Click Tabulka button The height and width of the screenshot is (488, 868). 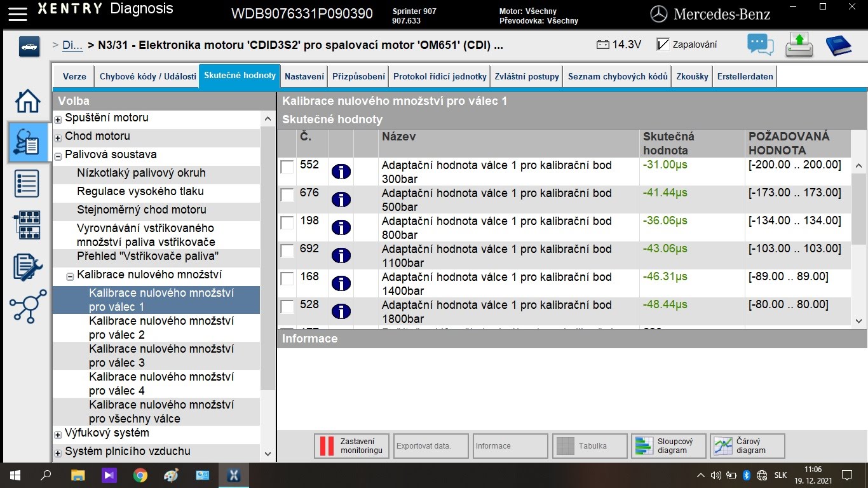pyautogui.click(x=590, y=446)
